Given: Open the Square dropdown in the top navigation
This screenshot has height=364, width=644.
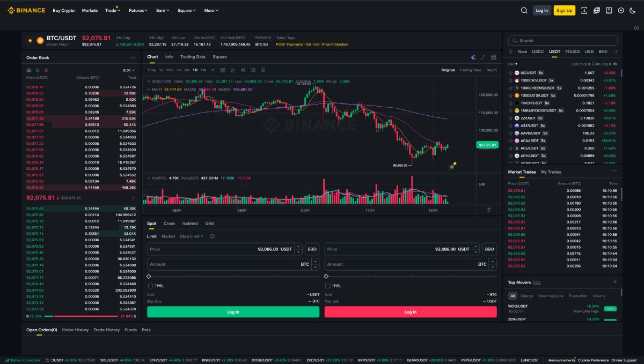Looking at the screenshot, I should pyautogui.click(x=187, y=10).
